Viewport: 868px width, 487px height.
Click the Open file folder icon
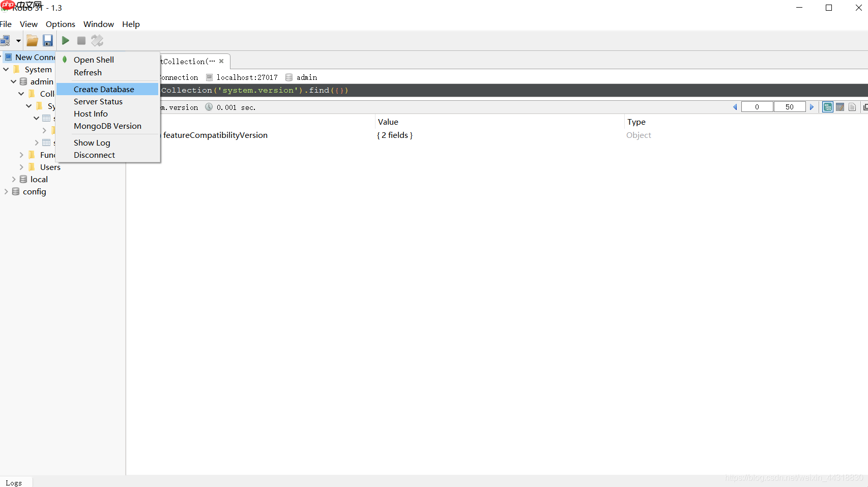(x=33, y=41)
